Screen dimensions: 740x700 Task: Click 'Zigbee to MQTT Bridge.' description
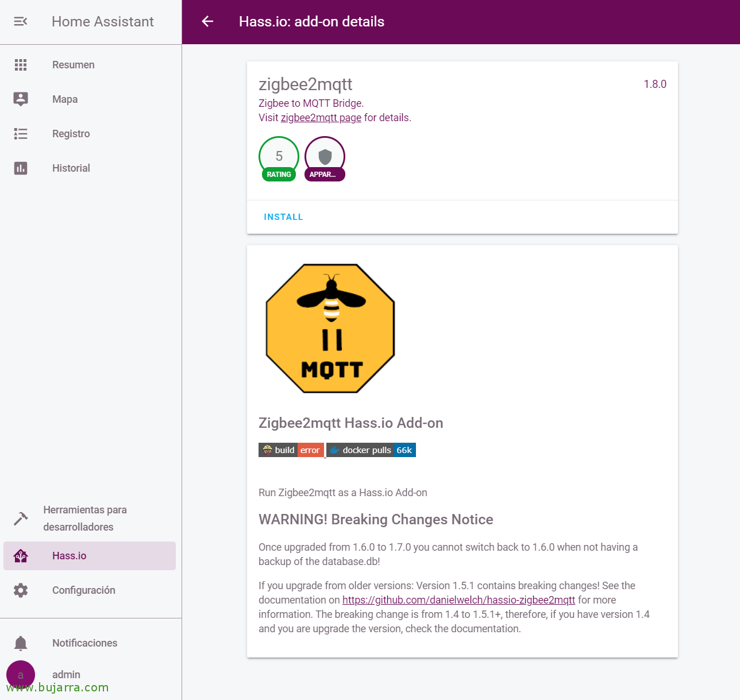(311, 103)
